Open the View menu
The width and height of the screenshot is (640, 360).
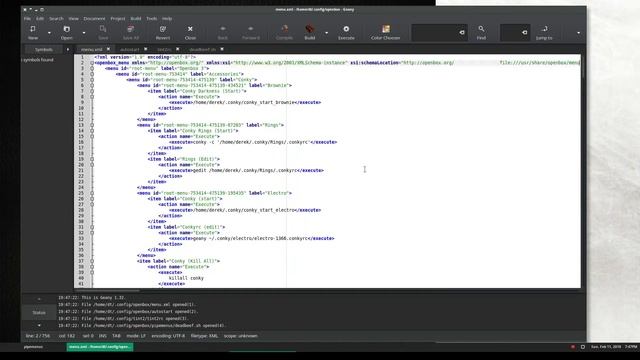[x=73, y=19]
